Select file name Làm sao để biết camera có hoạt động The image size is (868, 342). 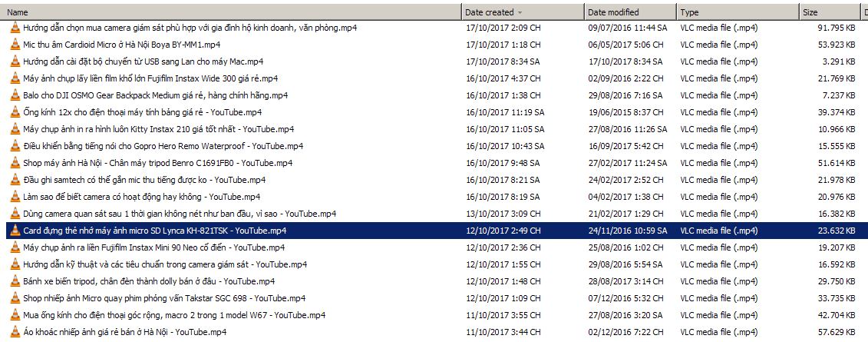[142, 197]
